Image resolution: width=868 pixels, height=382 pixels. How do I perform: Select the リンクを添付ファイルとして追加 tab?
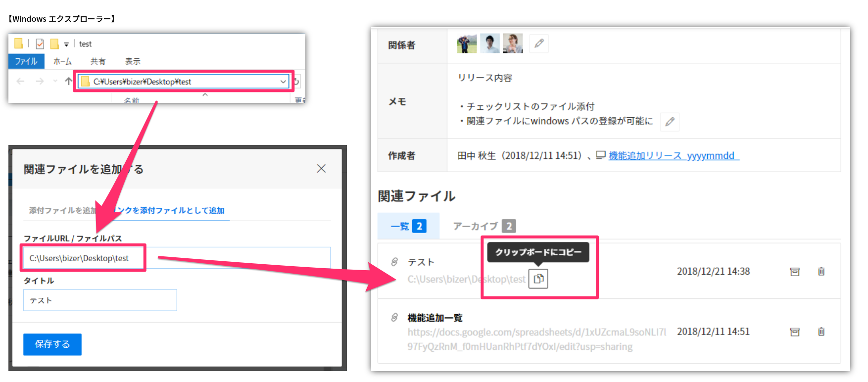(169, 210)
